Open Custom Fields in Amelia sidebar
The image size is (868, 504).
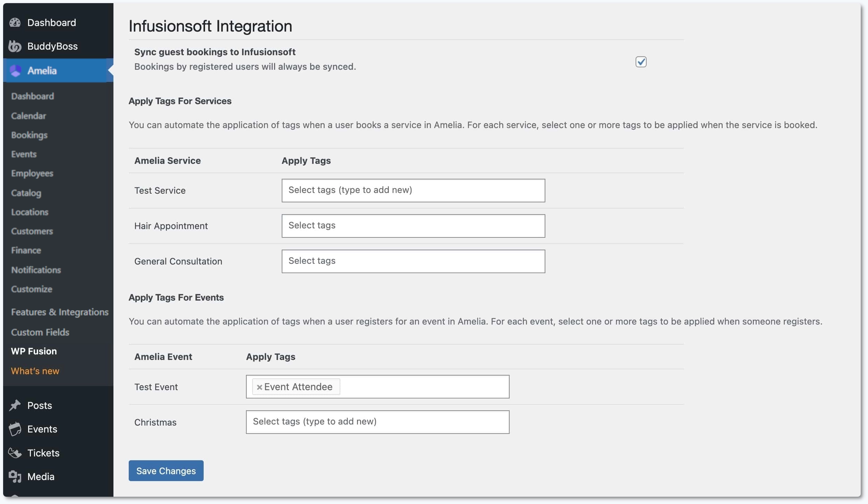(40, 332)
